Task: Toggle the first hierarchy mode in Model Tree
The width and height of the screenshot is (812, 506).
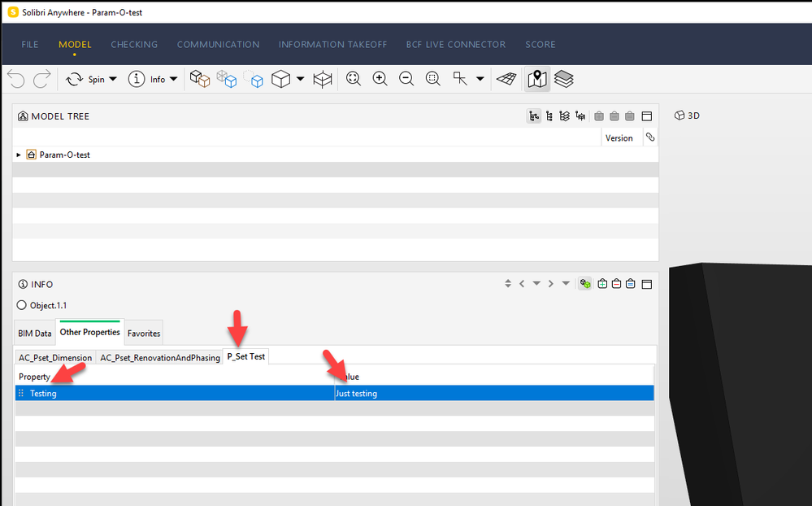Action: point(533,116)
